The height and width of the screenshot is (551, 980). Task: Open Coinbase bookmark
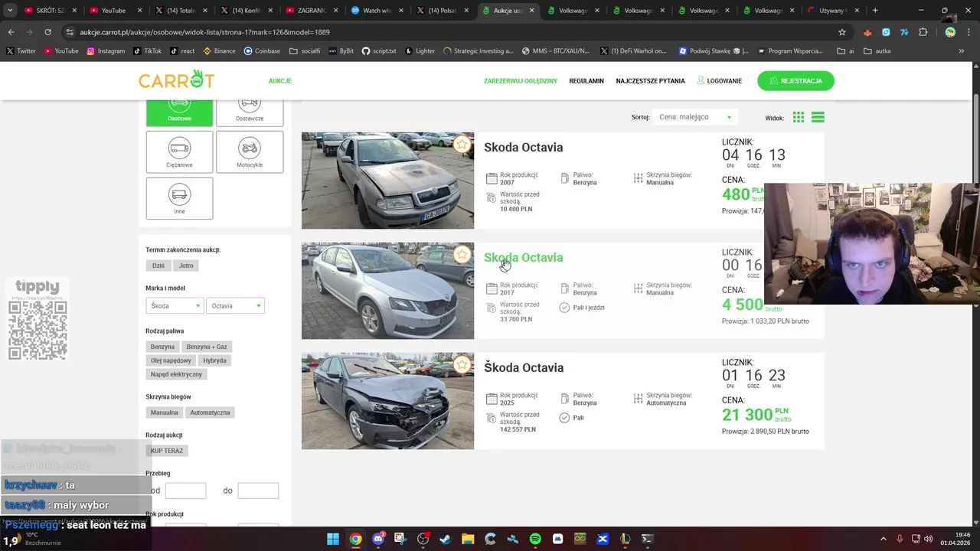coord(262,51)
